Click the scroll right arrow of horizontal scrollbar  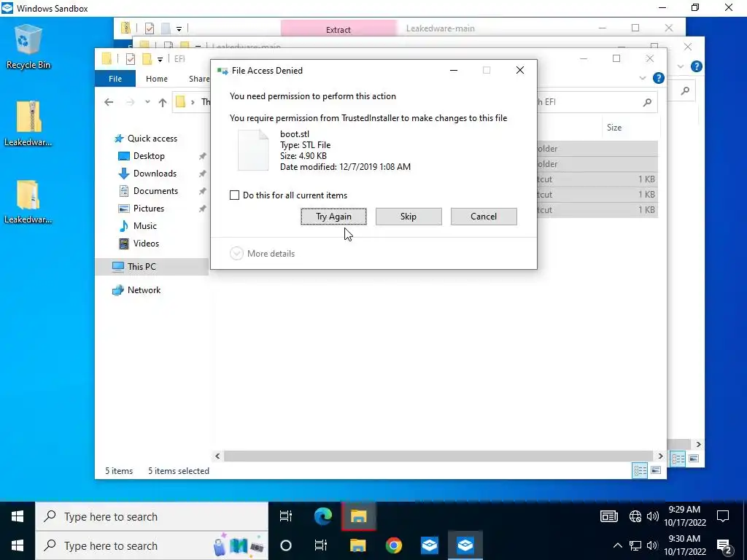[x=660, y=456]
